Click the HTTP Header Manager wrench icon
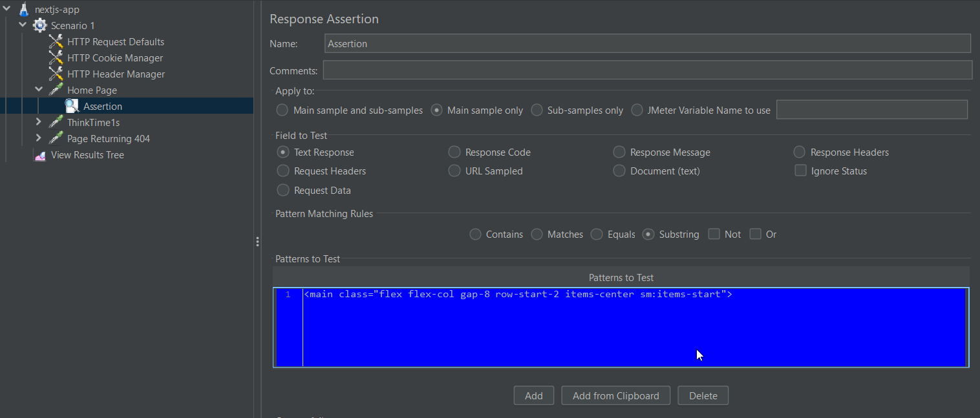The height and width of the screenshot is (418, 980). (56, 74)
